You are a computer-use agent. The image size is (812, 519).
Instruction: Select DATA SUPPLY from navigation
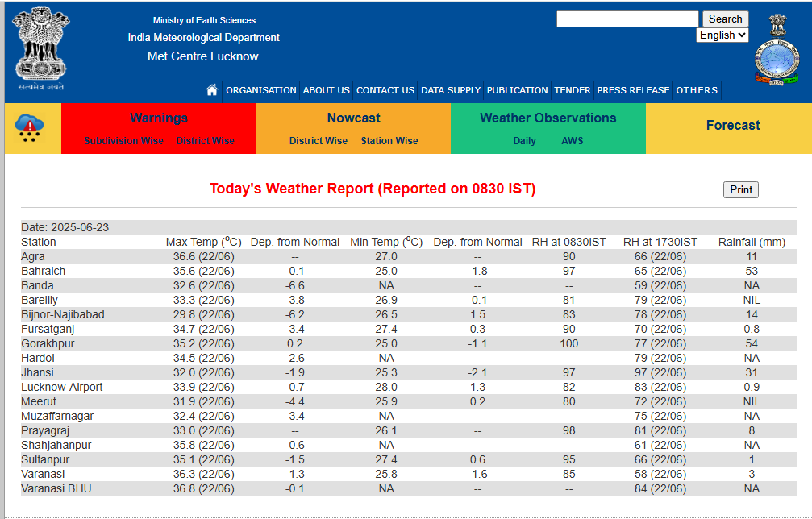[451, 90]
